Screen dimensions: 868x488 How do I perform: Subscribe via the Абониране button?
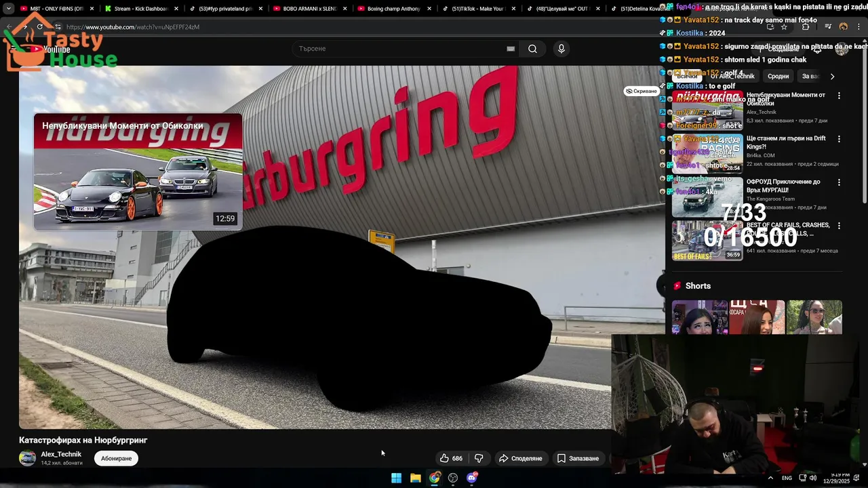point(116,458)
